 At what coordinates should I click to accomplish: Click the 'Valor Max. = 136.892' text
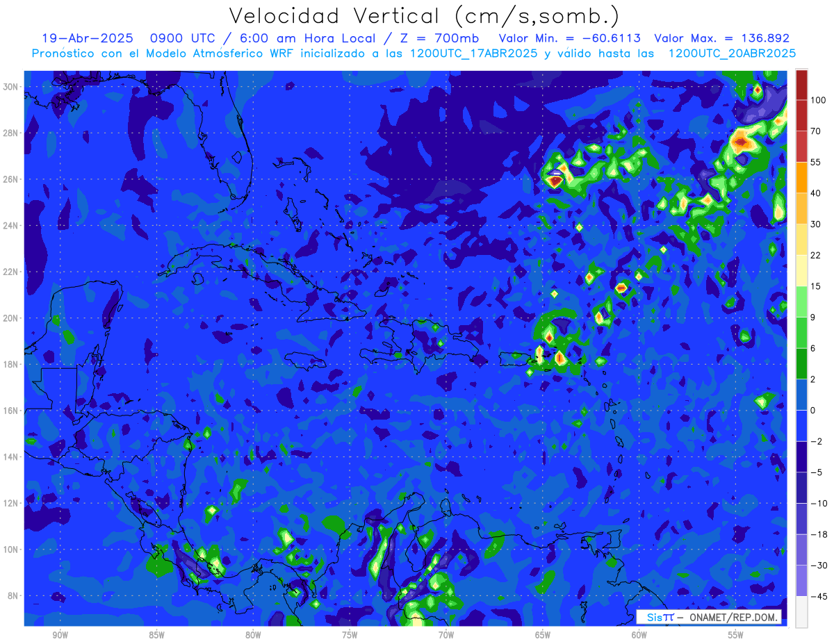point(721,39)
